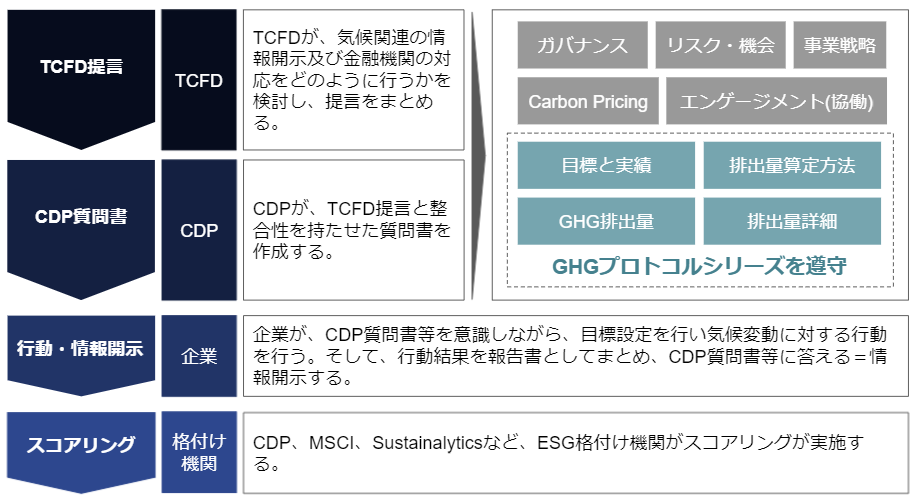Select the Carbon Pricing box

(588, 101)
